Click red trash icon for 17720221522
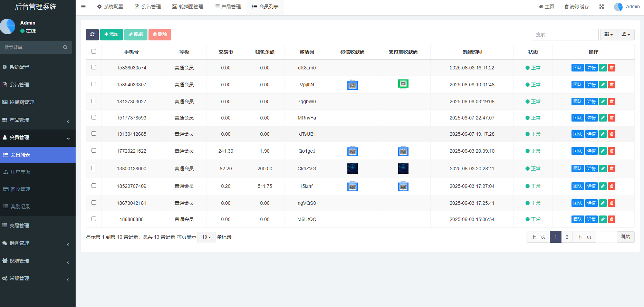 point(612,151)
